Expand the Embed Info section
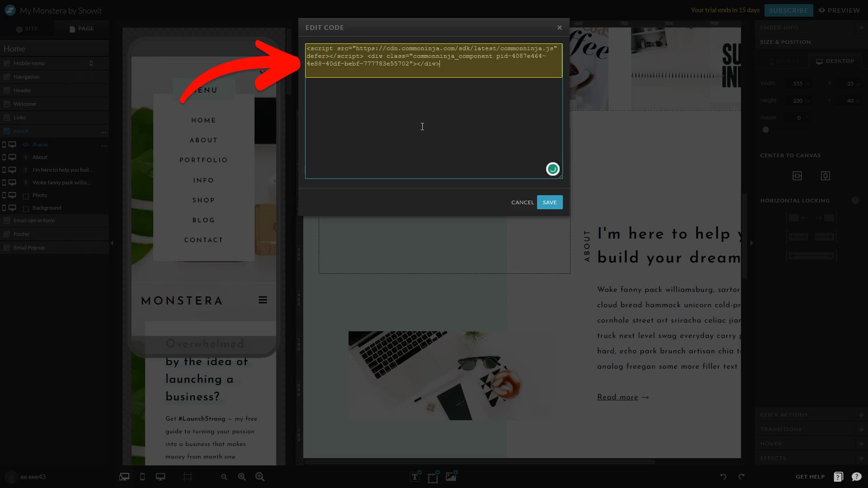Viewport: 868px width, 488px height. pos(861,28)
